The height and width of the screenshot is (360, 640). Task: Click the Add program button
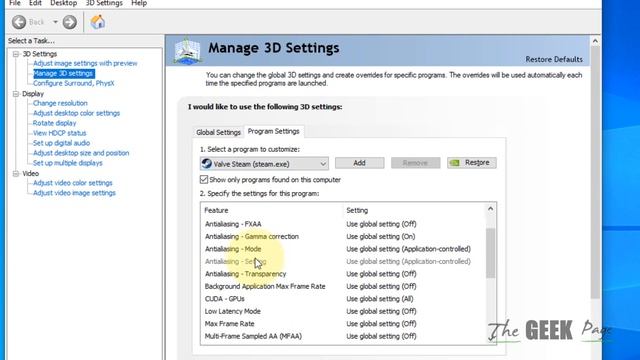click(359, 163)
